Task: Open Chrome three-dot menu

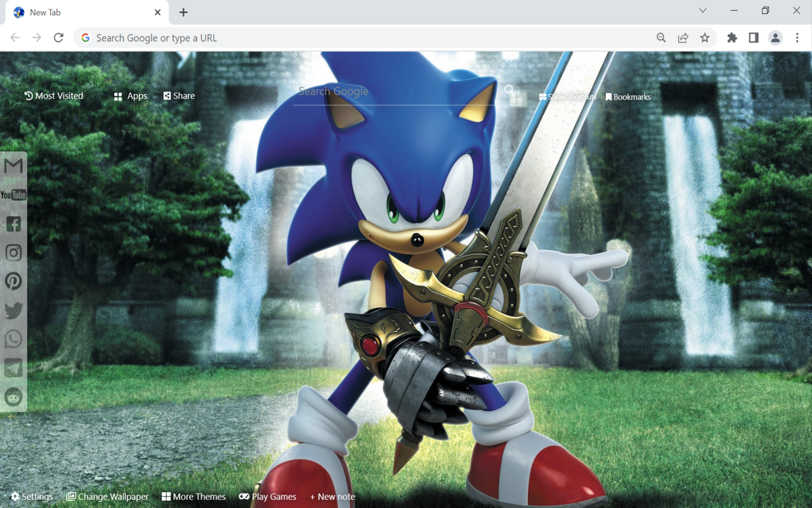Action: [797, 38]
